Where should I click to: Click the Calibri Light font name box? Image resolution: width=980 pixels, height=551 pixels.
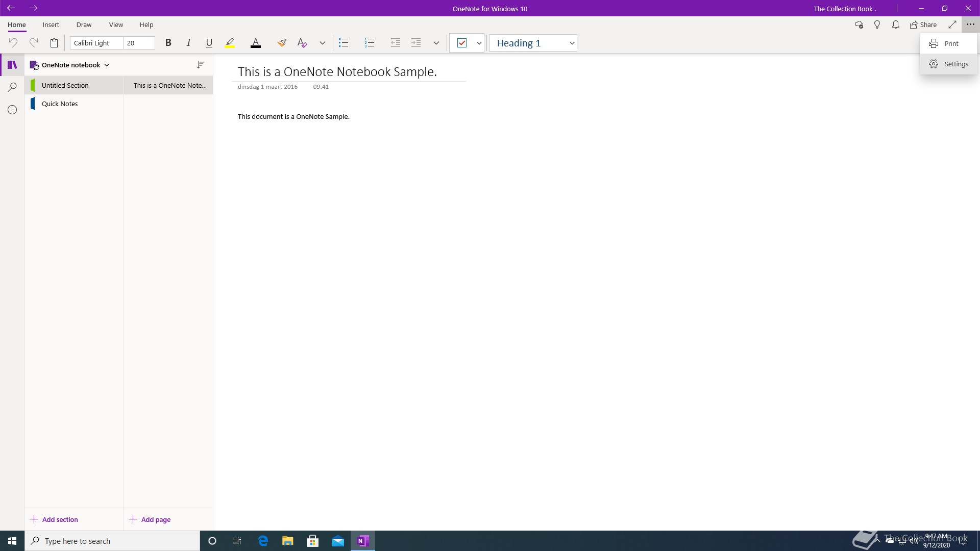[x=97, y=43]
